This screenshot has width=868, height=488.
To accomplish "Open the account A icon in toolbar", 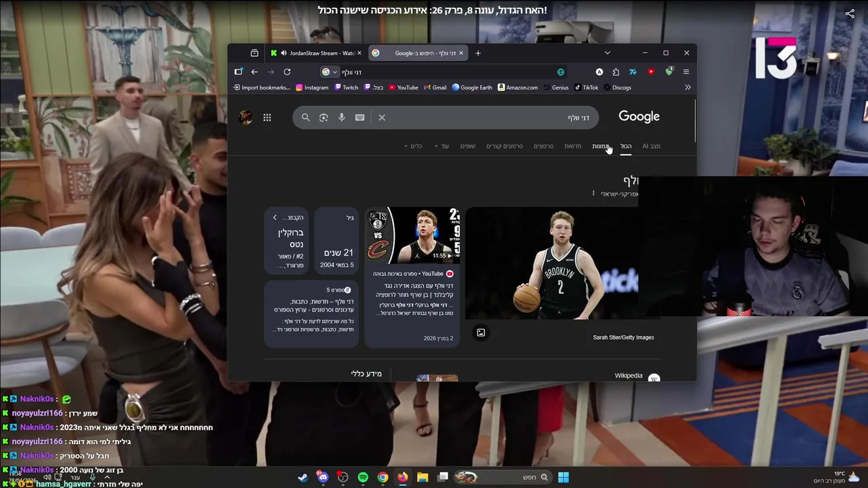I will [599, 72].
